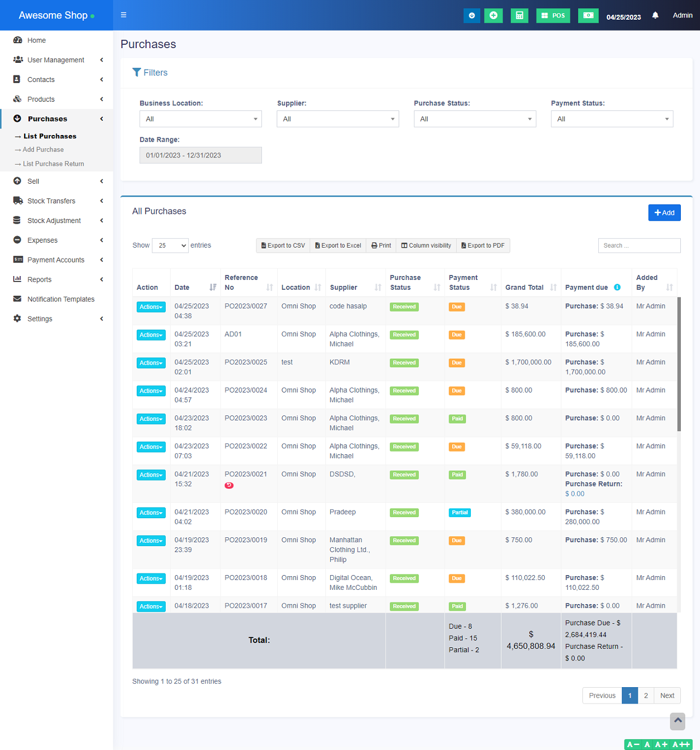
Task: Expand the Reports sidebar menu
Action: pos(39,279)
